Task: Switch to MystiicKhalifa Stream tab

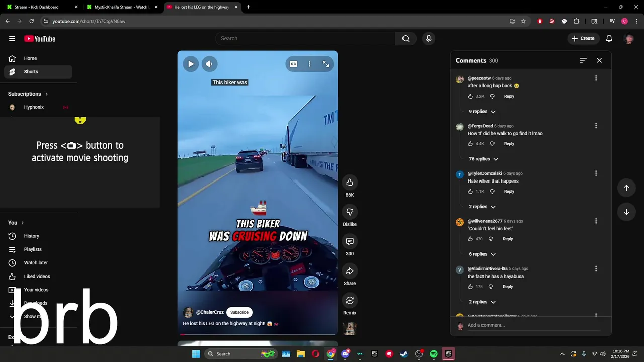Action: (x=122, y=7)
